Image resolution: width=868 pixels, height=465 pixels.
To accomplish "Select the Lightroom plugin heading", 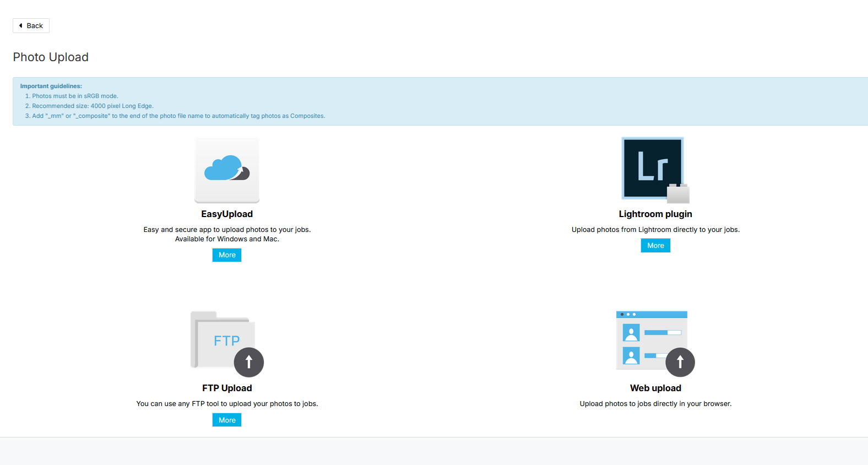I will pos(655,214).
